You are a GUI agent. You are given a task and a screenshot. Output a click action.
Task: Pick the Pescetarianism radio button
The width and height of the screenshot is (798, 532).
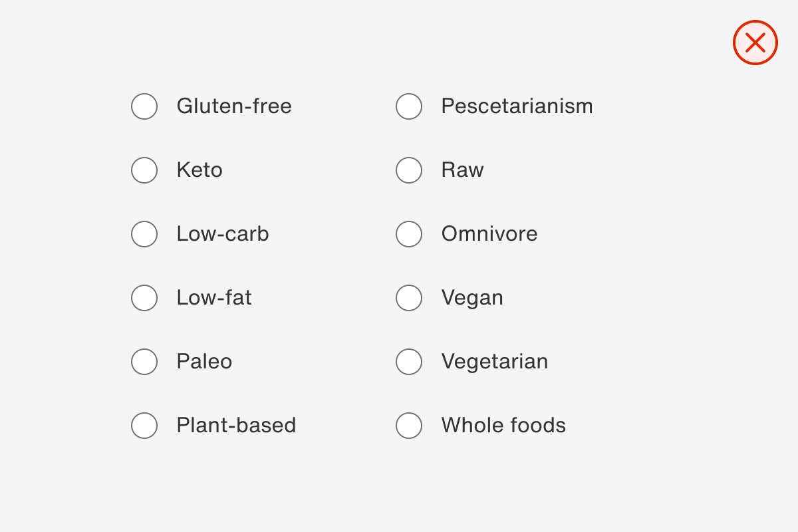pyautogui.click(x=409, y=106)
